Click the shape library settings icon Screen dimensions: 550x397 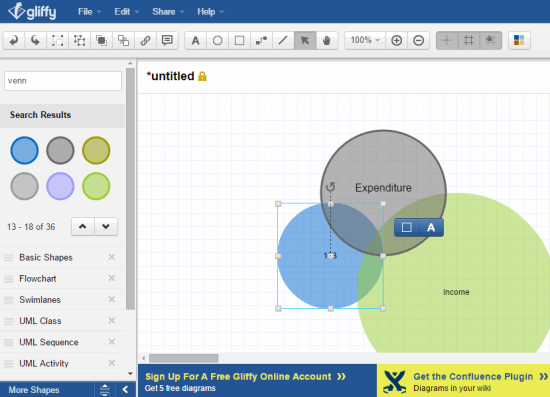[105, 390]
